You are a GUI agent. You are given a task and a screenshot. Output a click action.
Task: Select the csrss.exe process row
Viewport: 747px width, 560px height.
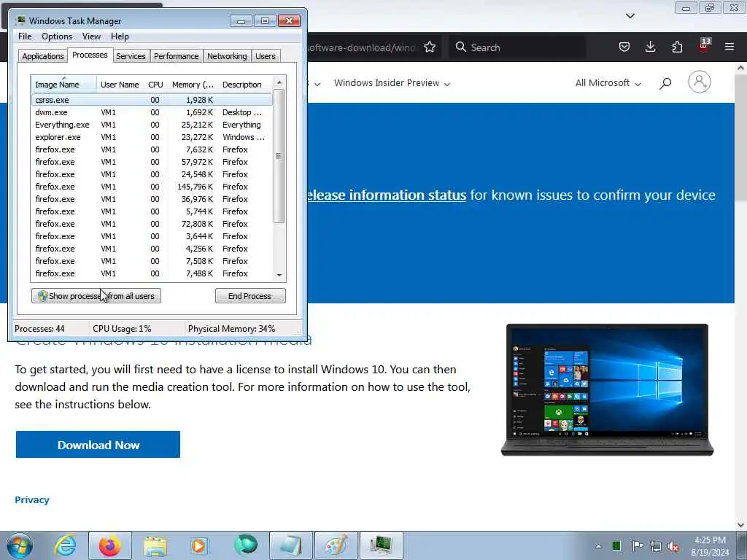click(152, 100)
